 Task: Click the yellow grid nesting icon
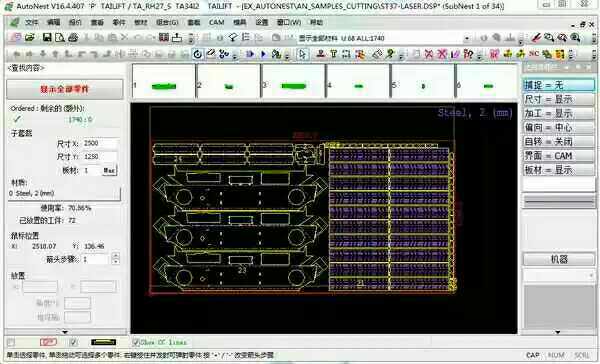pos(560,54)
